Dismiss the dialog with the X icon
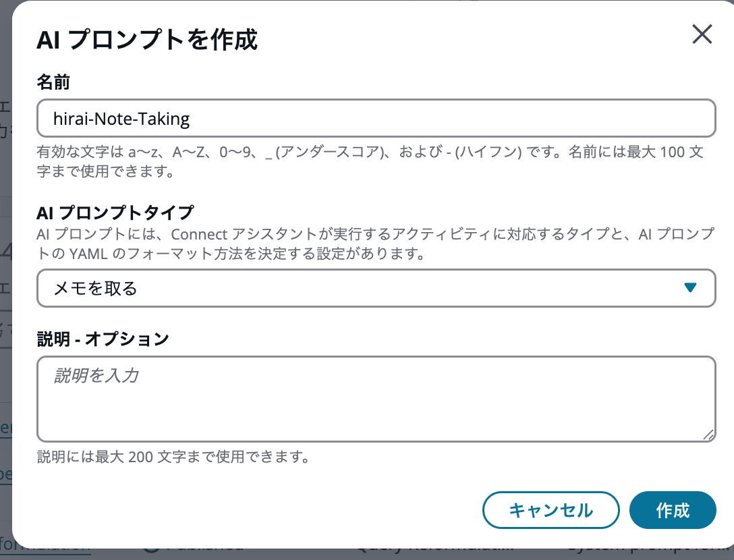 (x=702, y=34)
